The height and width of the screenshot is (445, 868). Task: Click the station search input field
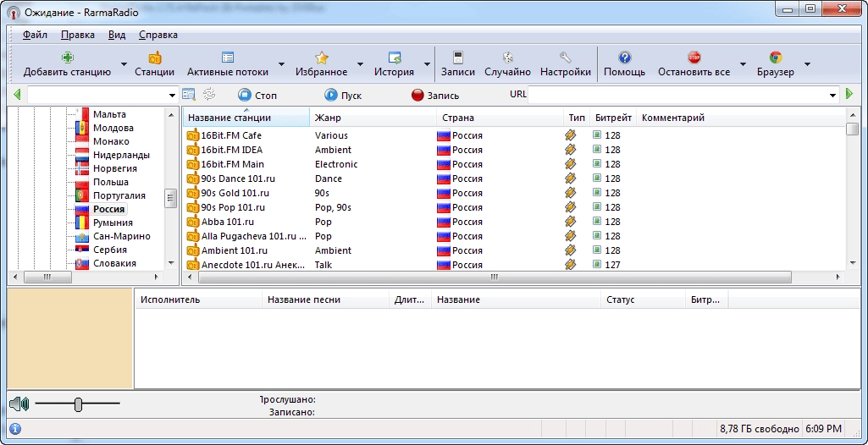point(97,95)
